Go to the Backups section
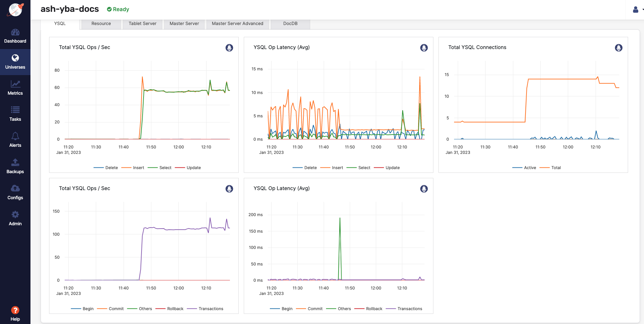 15,166
